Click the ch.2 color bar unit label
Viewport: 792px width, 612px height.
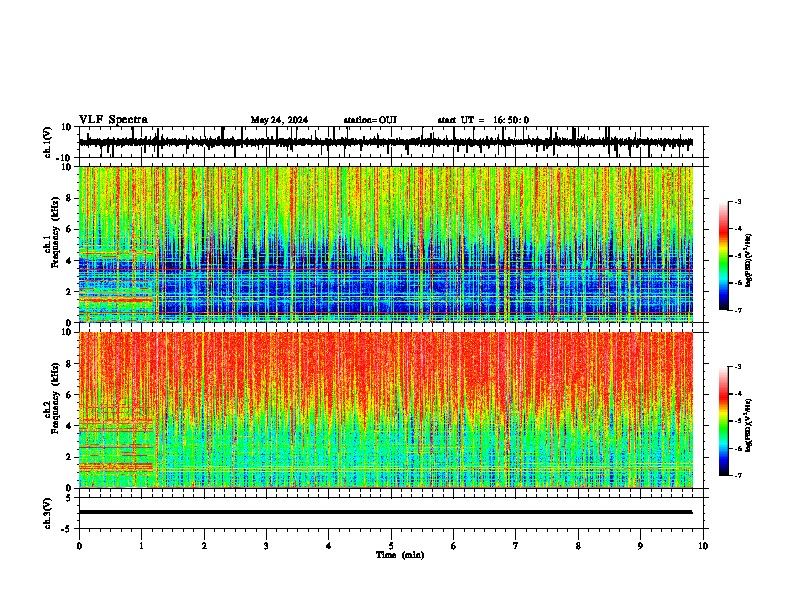click(x=749, y=425)
